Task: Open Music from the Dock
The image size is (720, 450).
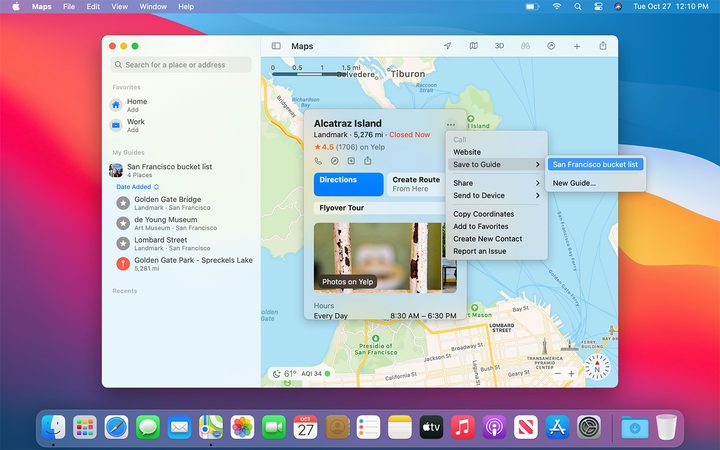Action: 463,428
